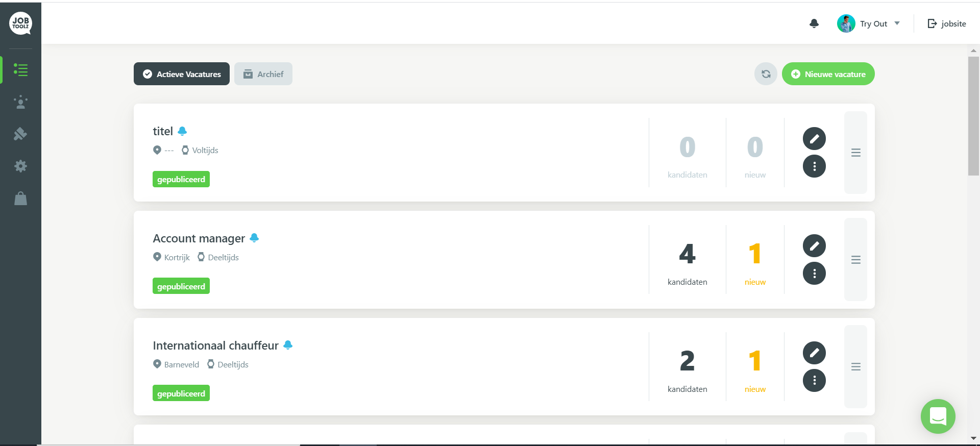Open the shopping bag icon in sidebar
This screenshot has height=446, width=980.
(x=20, y=198)
